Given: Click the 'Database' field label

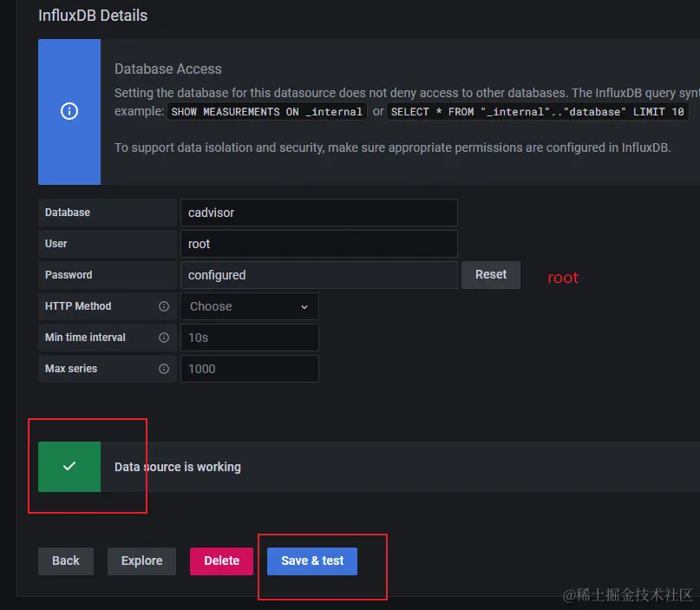Looking at the screenshot, I should pyautogui.click(x=68, y=213).
